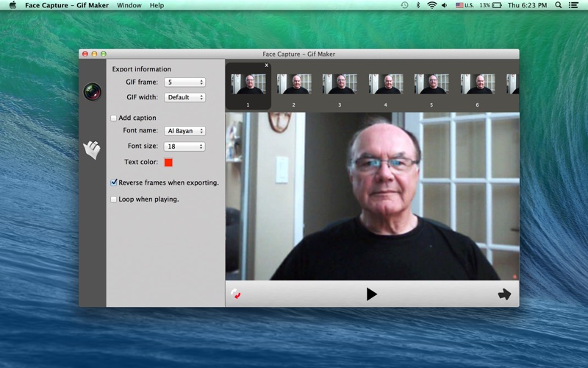Click the Export information heading
Viewport: 588px width, 368px height.
click(141, 69)
